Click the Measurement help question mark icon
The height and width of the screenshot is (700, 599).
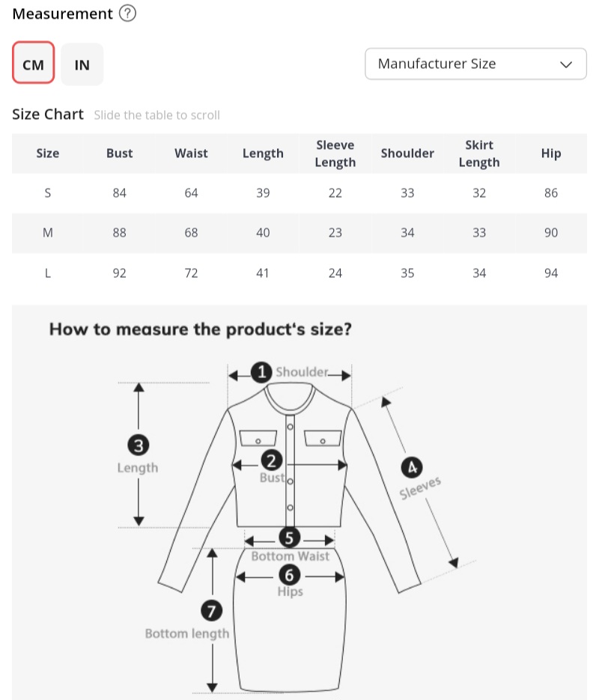coord(128,13)
